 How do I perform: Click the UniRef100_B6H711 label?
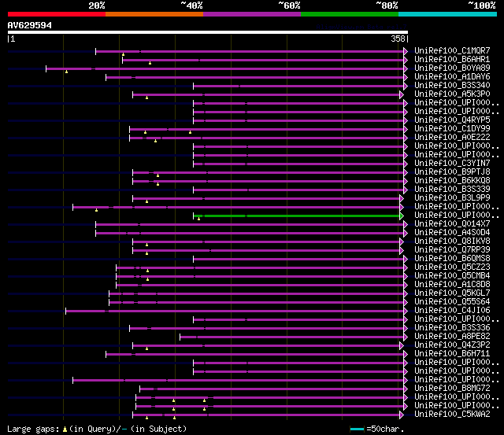coord(452,354)
